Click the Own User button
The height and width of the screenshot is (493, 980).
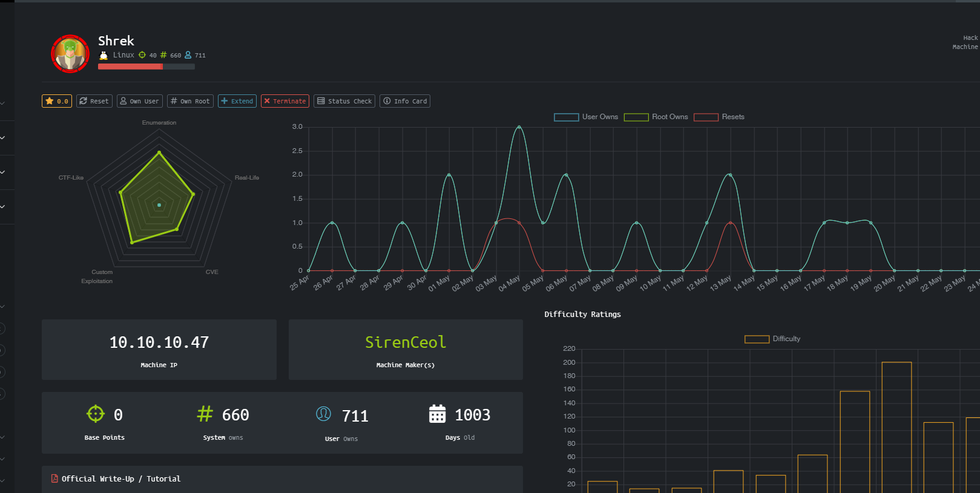click(139, 101)
